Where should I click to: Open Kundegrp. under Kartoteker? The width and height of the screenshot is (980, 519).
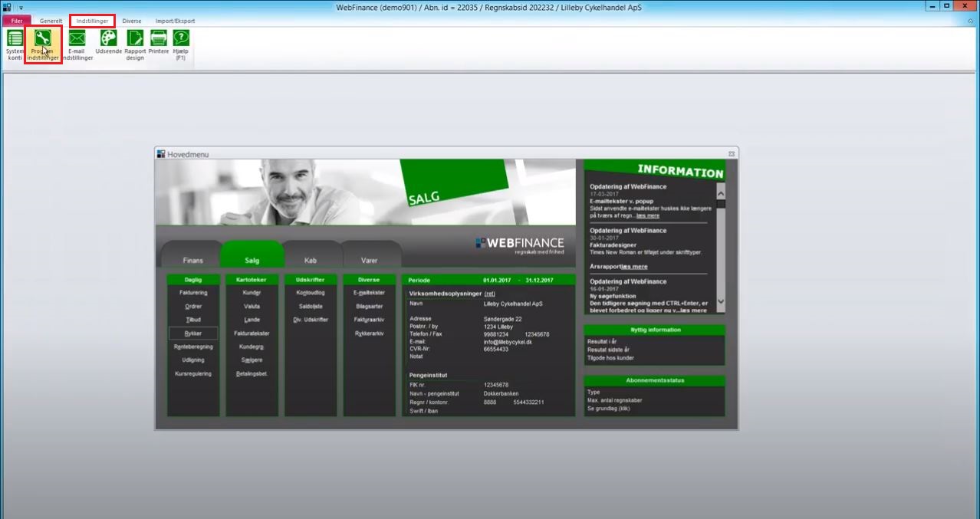click(252, 347)
